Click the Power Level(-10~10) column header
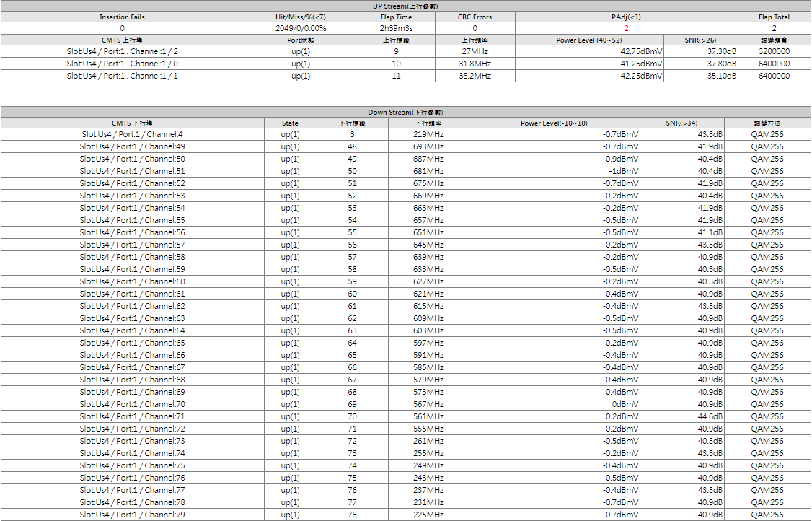The height and width of the screenshot is (521, 812). [x=554, y=123]
